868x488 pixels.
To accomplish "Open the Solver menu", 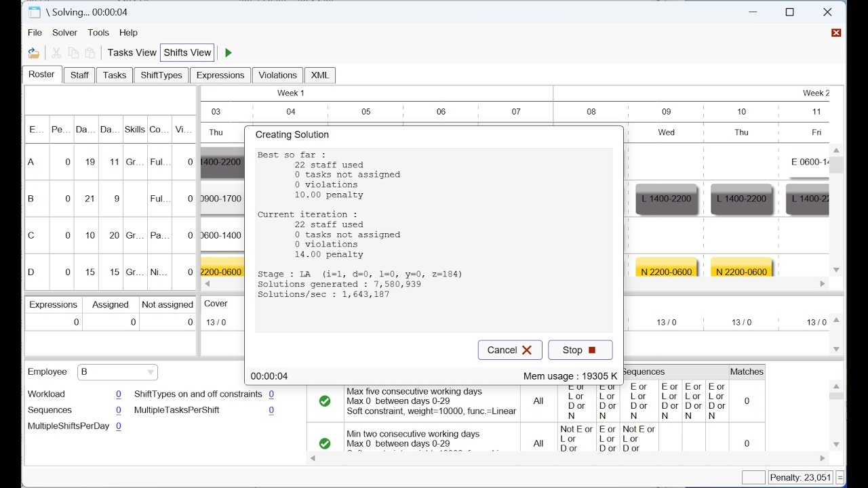I will point(65,33).
